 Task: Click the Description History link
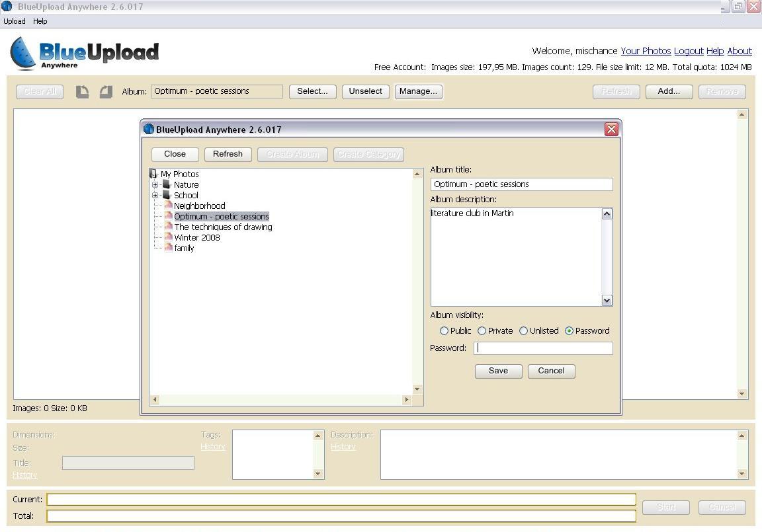343,447
